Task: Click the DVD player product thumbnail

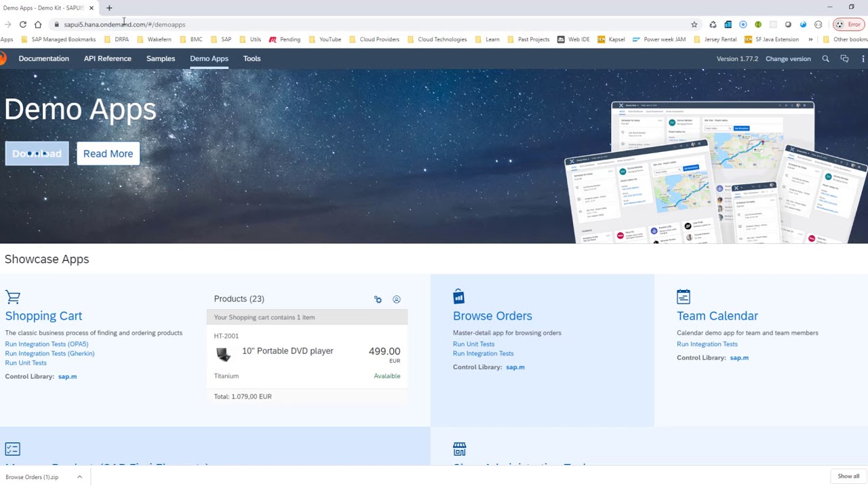Action: [223, 354]
